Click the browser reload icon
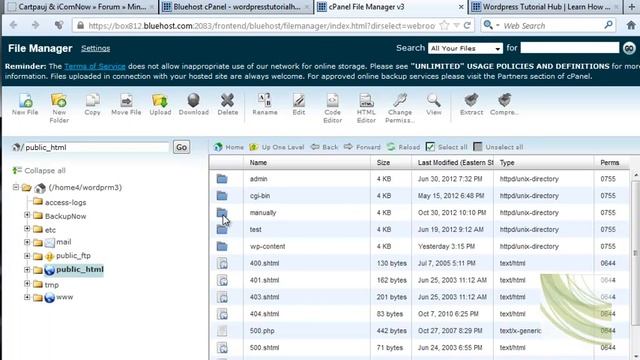This screenshot has width=640, height=360. click(x=467, y=25)
